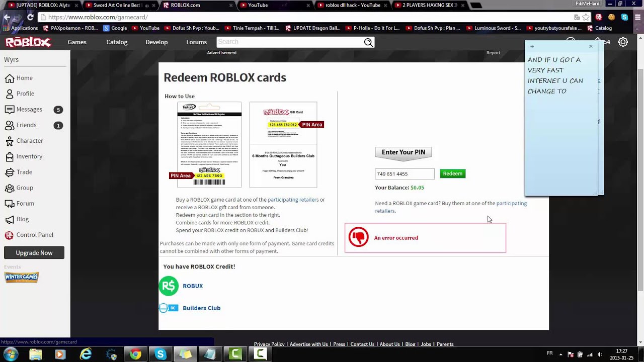The image size is (644, 362).
Task: Open the Forums menu item
Action: (196, 42)
